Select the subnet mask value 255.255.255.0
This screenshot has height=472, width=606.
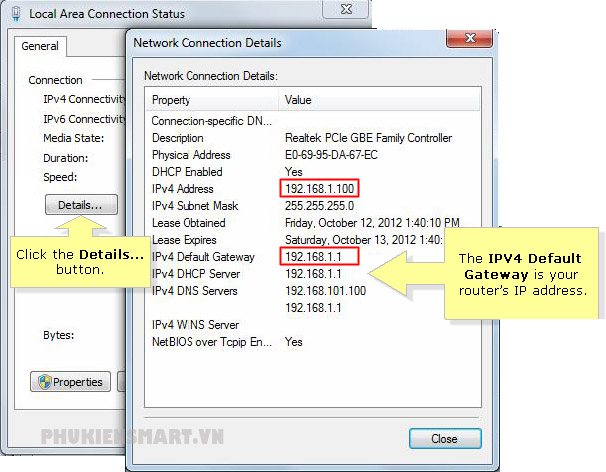point(319,206)
